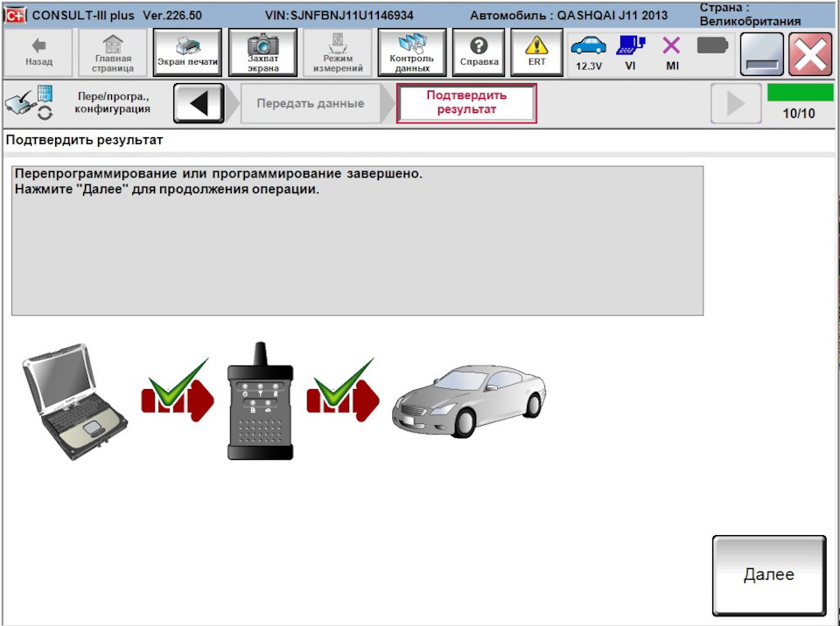This screenshot has width=840, height=626.
Task: Click the VI diagnostic interface device image
Action: click(x=261, y=400)
